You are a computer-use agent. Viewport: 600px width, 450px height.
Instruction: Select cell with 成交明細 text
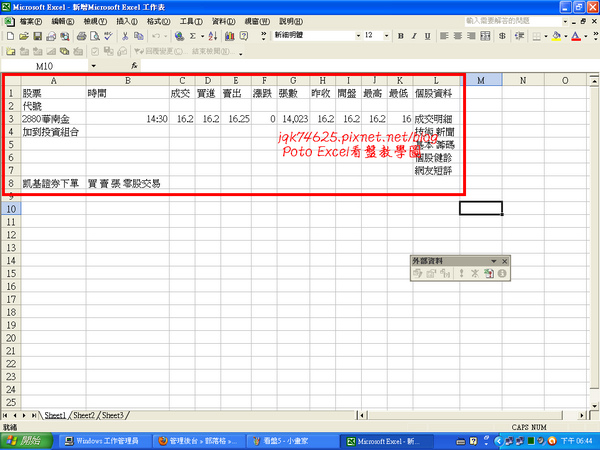[436, 119]
